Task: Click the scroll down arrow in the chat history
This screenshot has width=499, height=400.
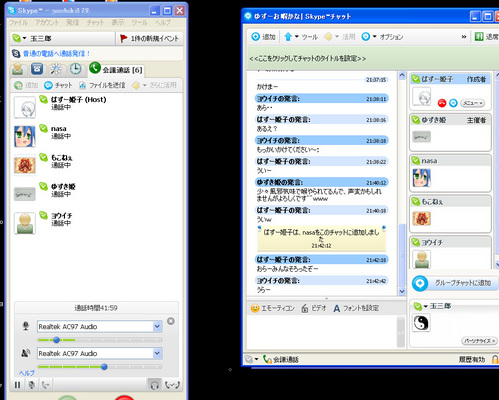Action: tap(402, 291)
